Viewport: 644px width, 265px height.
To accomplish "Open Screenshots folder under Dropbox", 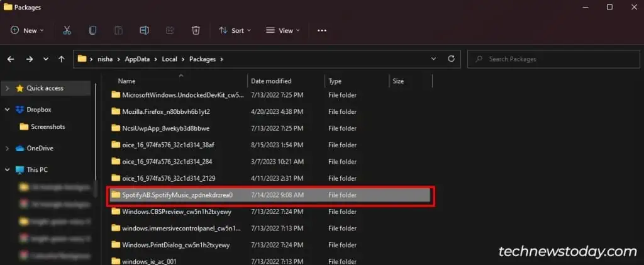I will tap(48, 127).
